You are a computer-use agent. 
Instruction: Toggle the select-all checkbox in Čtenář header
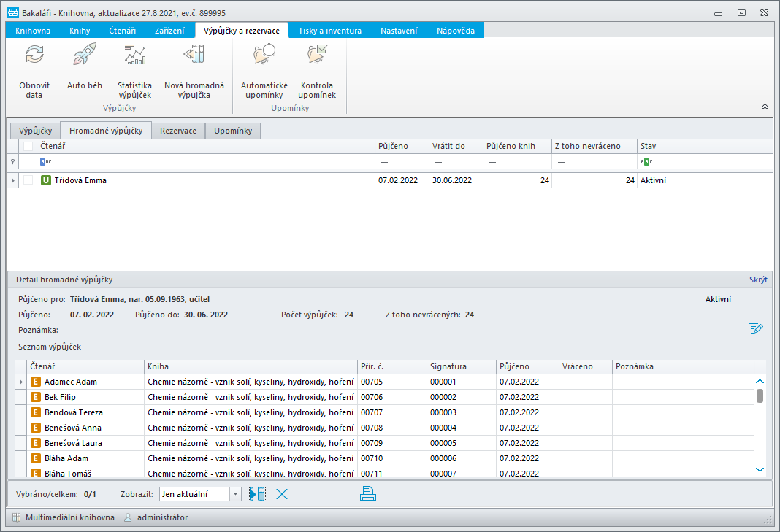[x=28, y=146]
